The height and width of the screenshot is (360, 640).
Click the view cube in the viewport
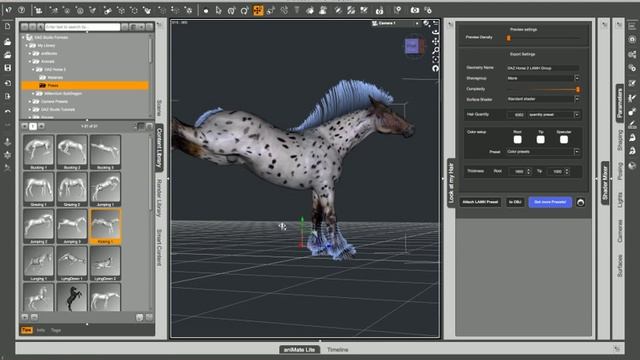412,46
